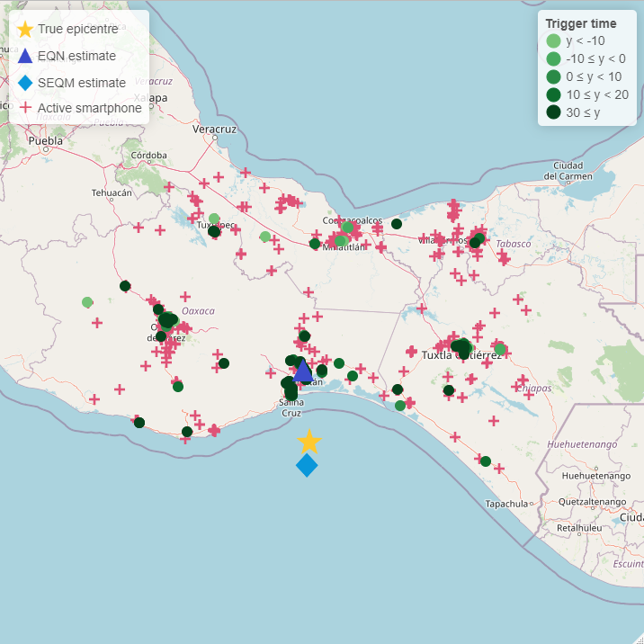Viewport: 644px width, 644px height.
Task: Click the '0 ≤ y < 10' legend circle
Action: [554, 76]
